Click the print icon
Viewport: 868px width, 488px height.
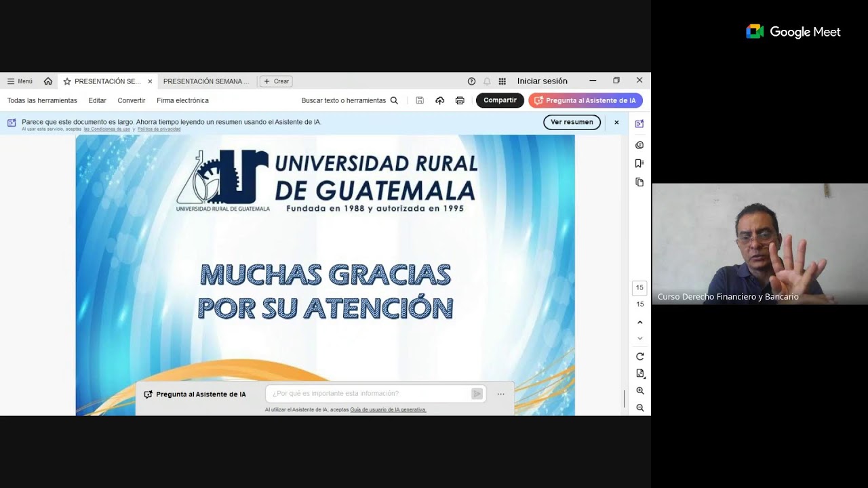(460, 100)
